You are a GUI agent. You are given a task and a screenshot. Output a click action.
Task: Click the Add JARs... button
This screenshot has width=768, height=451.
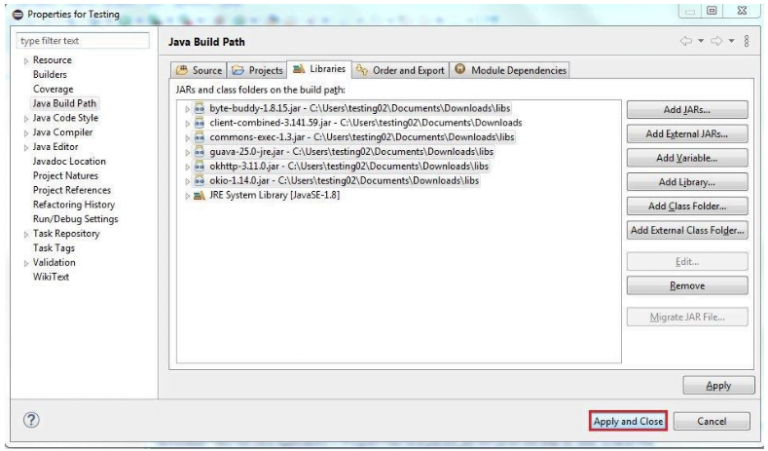pos(687,110)
